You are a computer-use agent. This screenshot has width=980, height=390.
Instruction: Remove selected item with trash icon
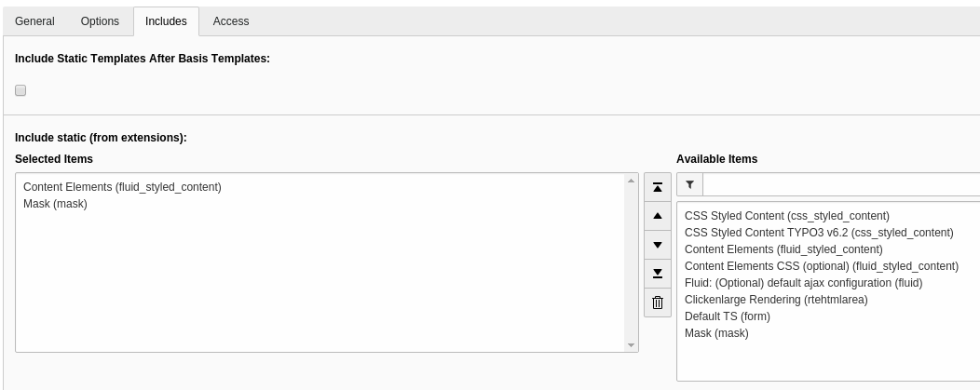pos(657,303)
